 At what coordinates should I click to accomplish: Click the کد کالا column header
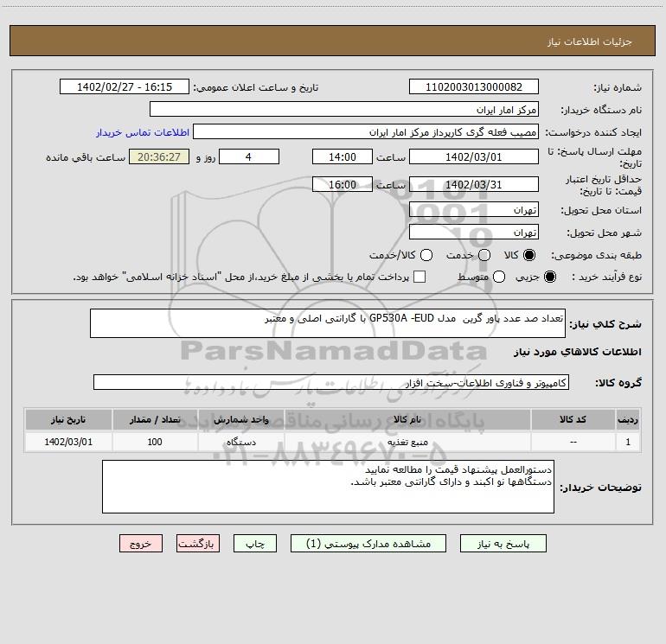pos(573,420)
